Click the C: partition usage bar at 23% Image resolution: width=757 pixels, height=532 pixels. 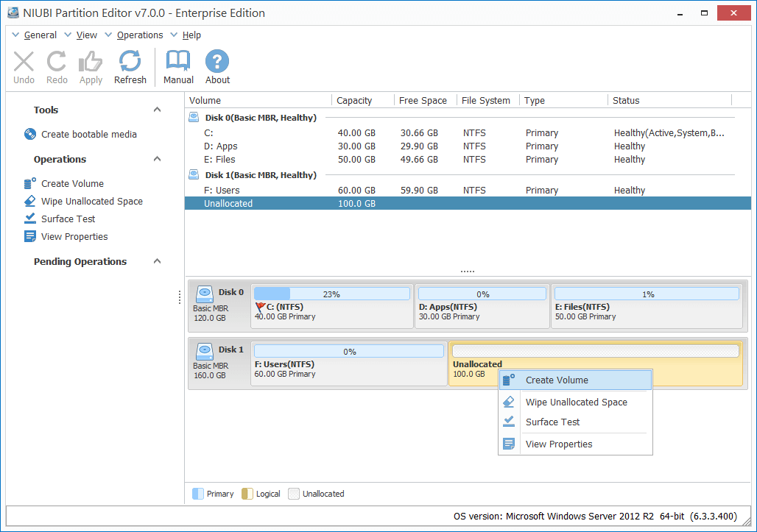point(331,294)
